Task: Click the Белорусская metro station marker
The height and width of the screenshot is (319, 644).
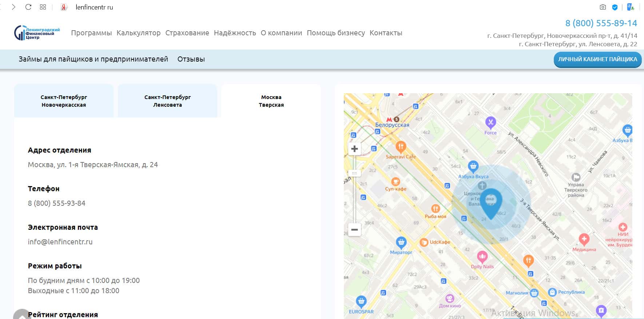Action: pyautogui.click(x=390, y=119)
